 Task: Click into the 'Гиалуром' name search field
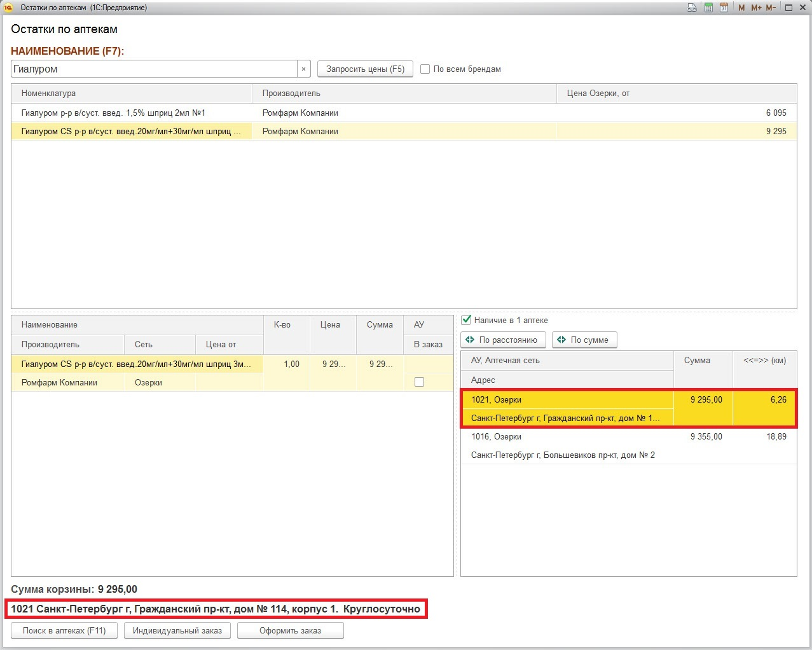pyautogui.click(x=154, y=69)
